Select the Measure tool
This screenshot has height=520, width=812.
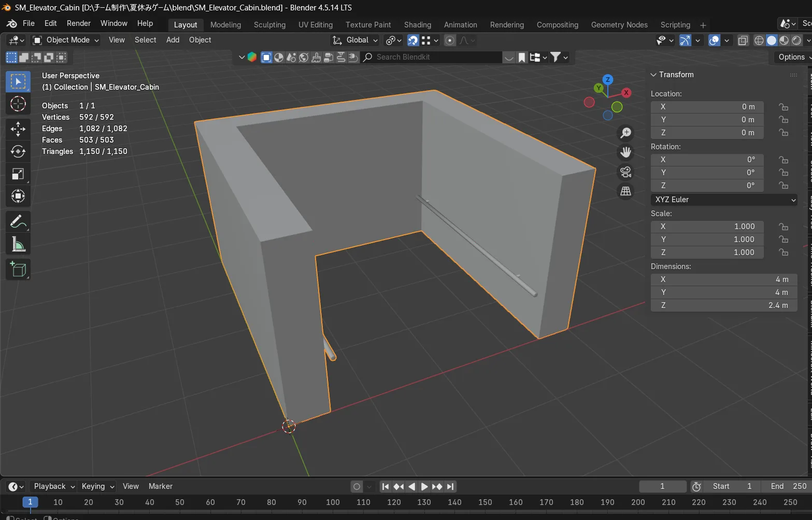click(18, 244)
